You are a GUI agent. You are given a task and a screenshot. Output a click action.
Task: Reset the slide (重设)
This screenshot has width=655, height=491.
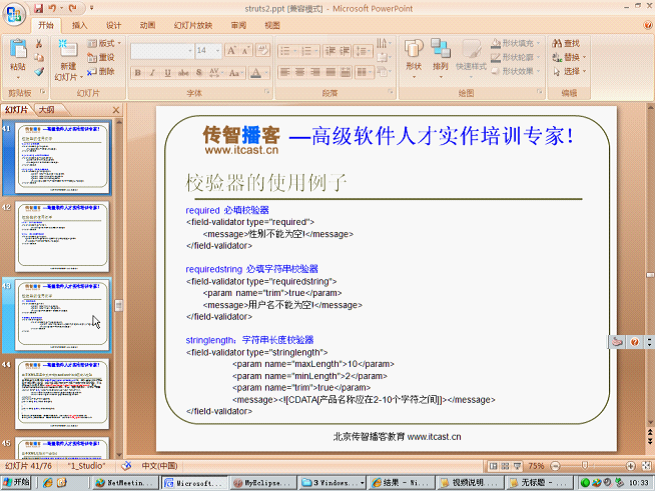pyautogui.click(x=101, y=57)
